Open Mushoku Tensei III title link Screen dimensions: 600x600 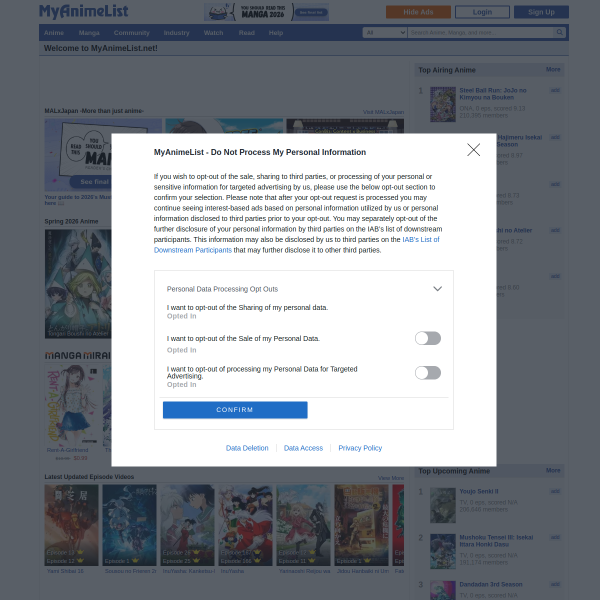pos(496,541)
